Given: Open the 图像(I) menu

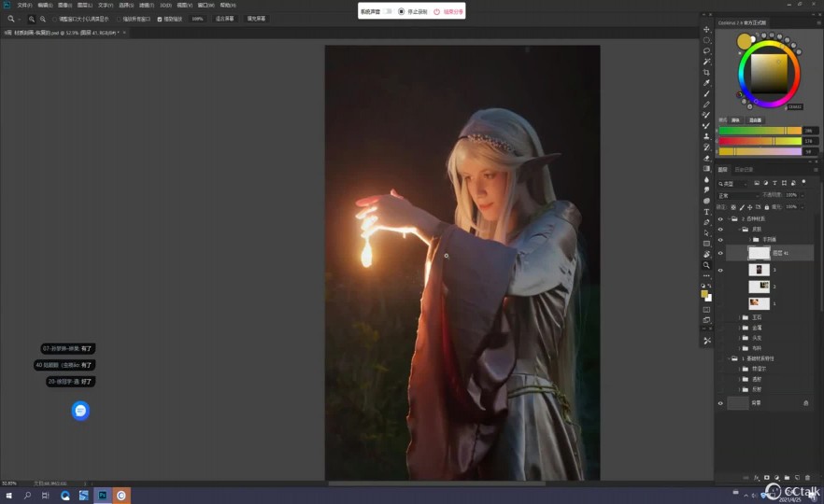Looking at the screenshot, I should pyautogui.click(x=64, y=6).
